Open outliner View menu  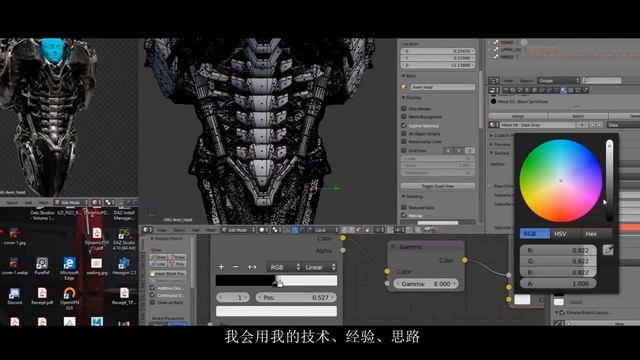pyautogui.click(x=508, y=80)
